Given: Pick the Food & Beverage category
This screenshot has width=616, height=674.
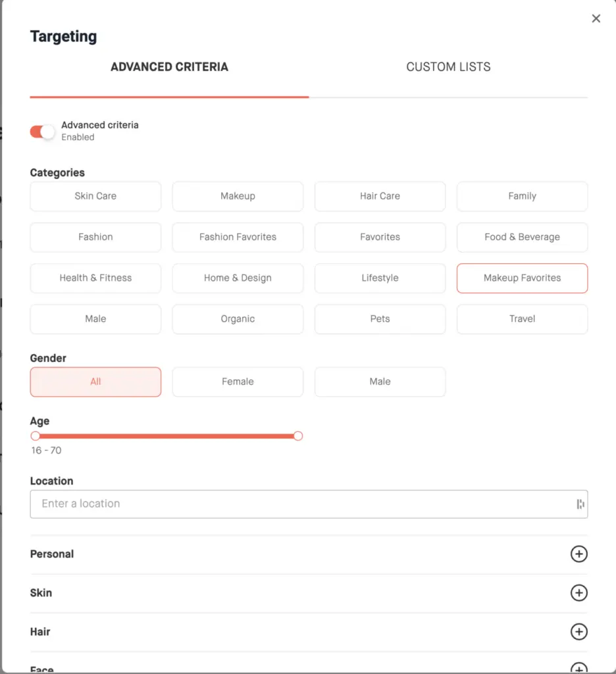Looking at the screenshot, I should [x=522, y=237].
